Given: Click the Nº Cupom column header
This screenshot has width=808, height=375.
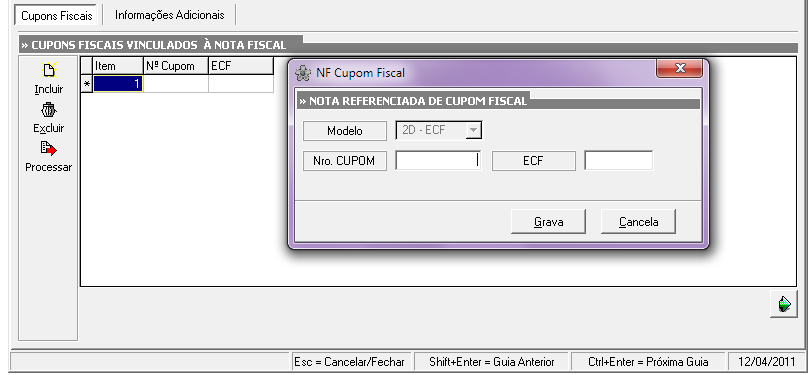Looking at the screenshot, I should [176, 66].
